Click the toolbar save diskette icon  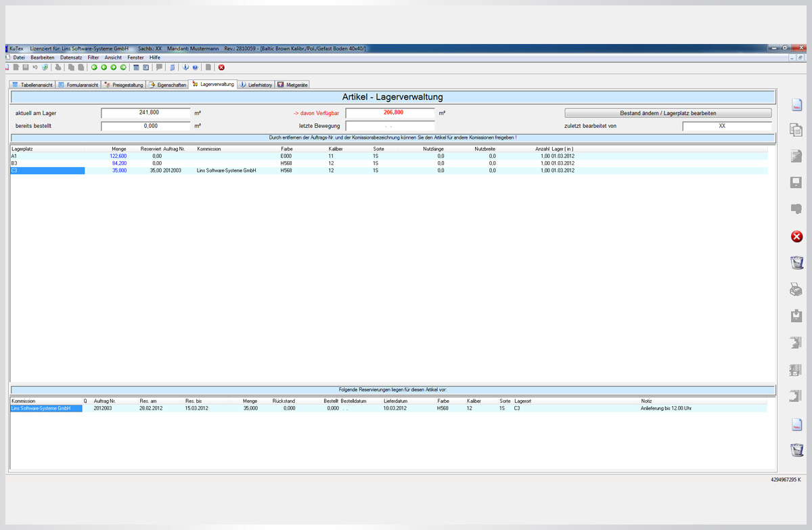point(26,67)
